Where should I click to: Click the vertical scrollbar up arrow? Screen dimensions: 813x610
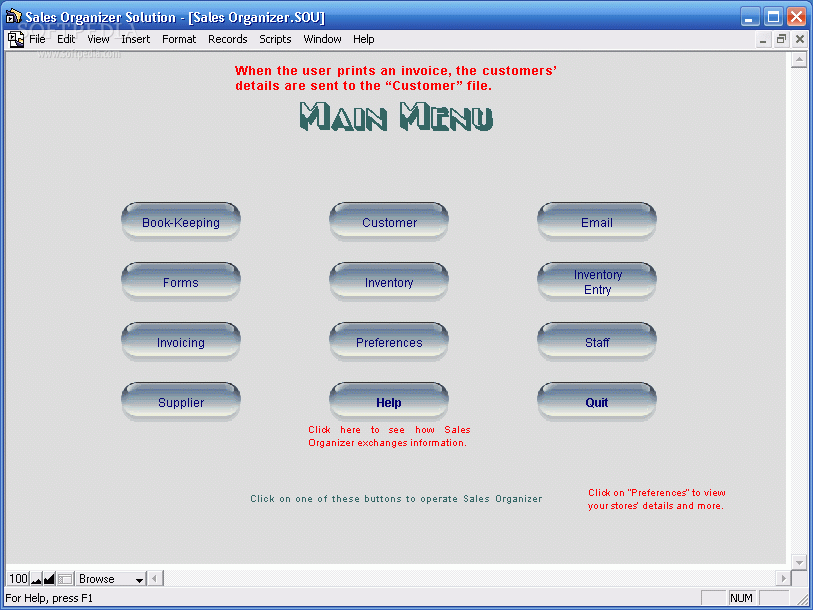tap(799, 60)
